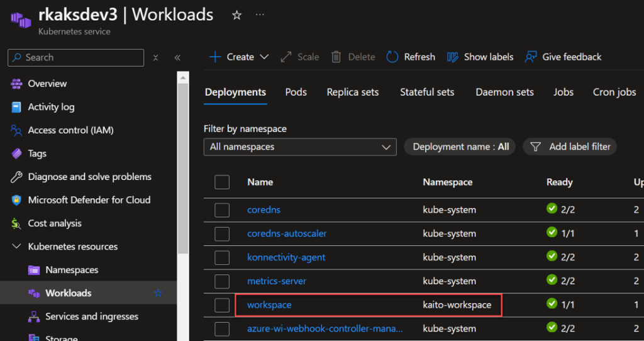The image size is (644, 341).
Task: Favorite this page with the star icon
Action: coord(236,15)
